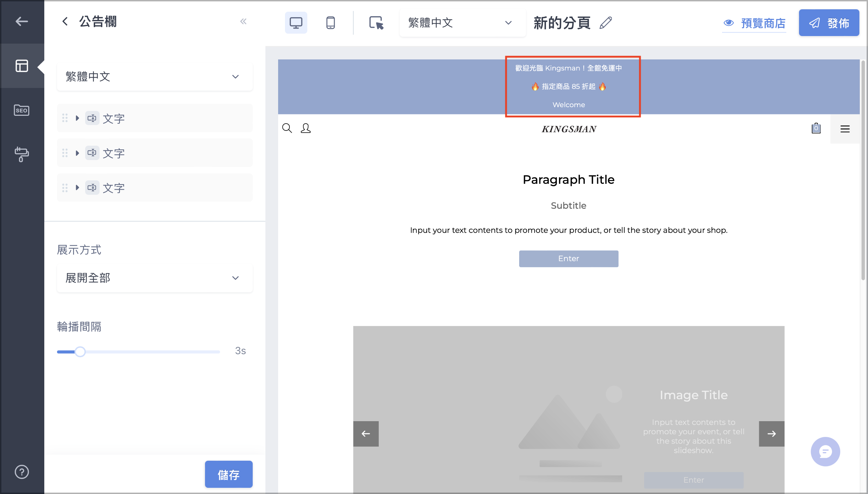
Task: Click announcement text 歡迎光臨 Kingsman
Action: tap(569, 68)
